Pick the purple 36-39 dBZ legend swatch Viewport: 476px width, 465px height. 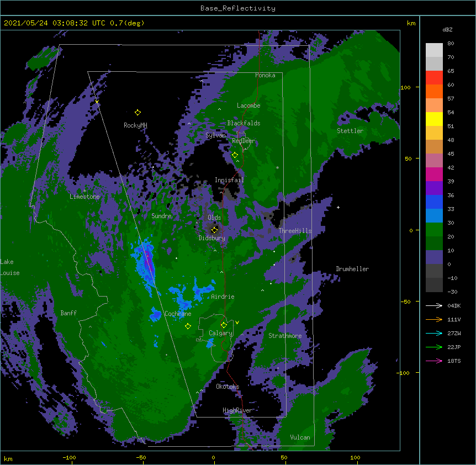pos(434,188)
